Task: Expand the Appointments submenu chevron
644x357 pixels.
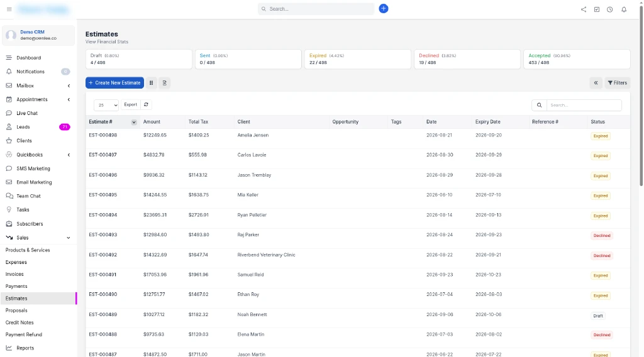Action: [x=69, y=99]
